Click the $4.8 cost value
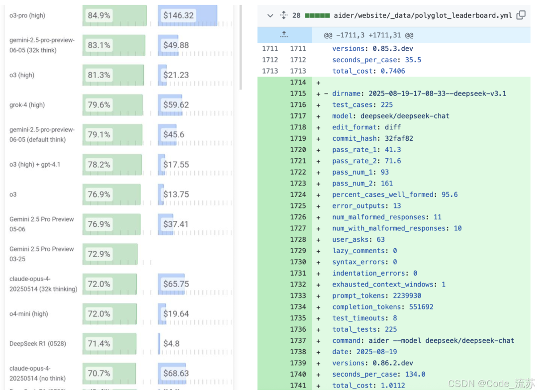537x392 pixels. (x=171, y=344)
